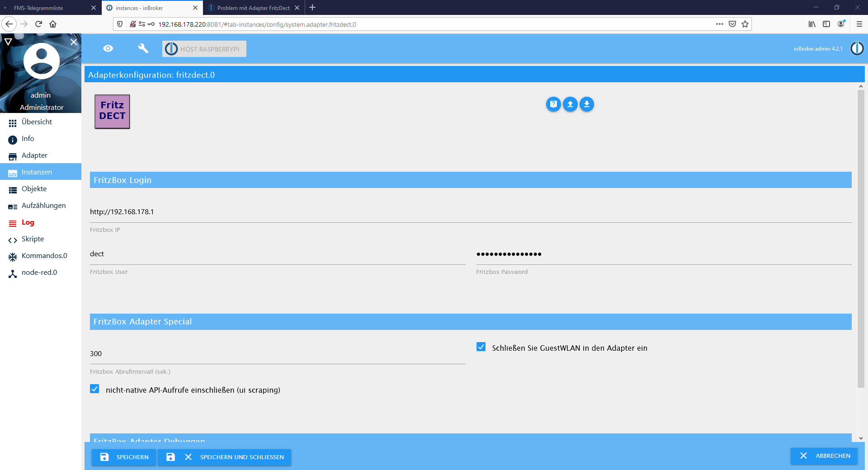The width and height of the screenshot is (868, 470).
Task: Click Speichern und Schliessen button
Action: (225, 457)
